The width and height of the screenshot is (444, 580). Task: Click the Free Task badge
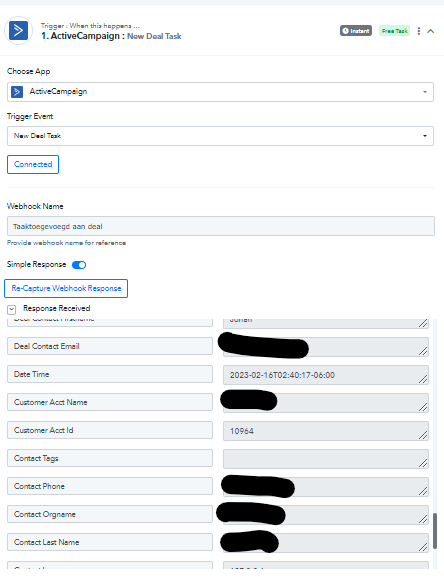pyautogui.click(x=394, y=31)
